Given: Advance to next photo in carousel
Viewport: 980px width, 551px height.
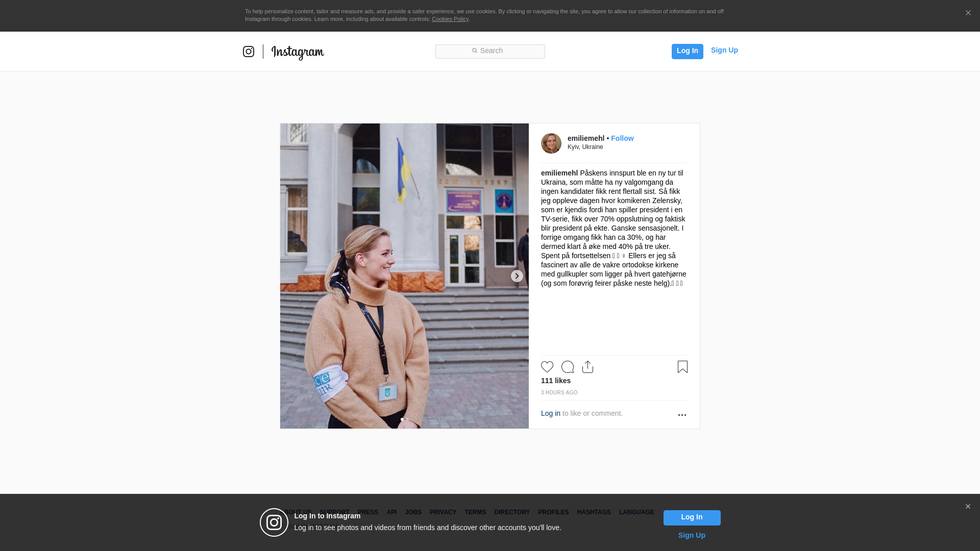Looking at the screenshot, I should pos(517,276).
